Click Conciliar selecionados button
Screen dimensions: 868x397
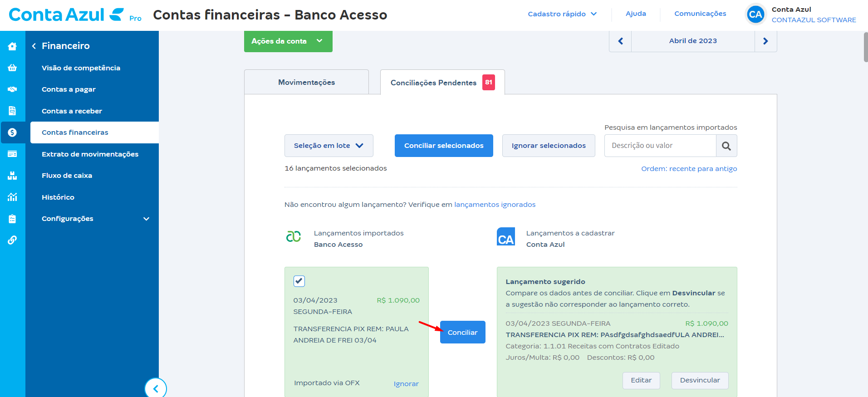pos(444,146)
